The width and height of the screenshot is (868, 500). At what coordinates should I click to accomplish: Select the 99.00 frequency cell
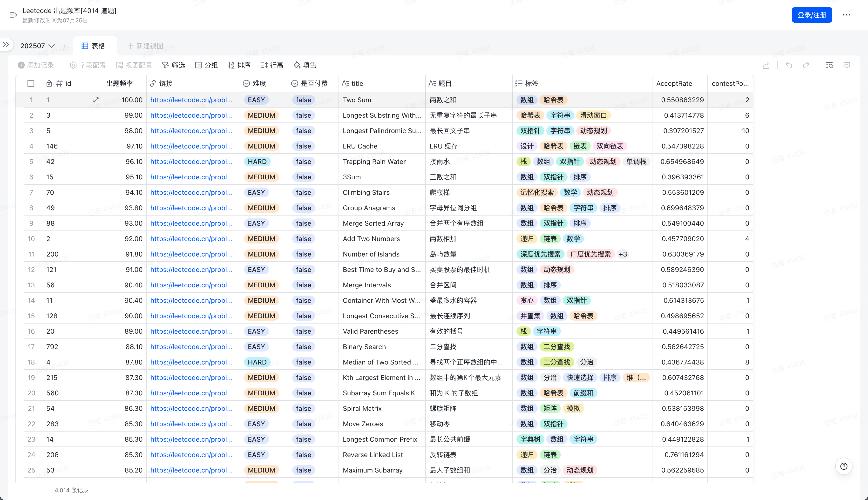point(124,115)
